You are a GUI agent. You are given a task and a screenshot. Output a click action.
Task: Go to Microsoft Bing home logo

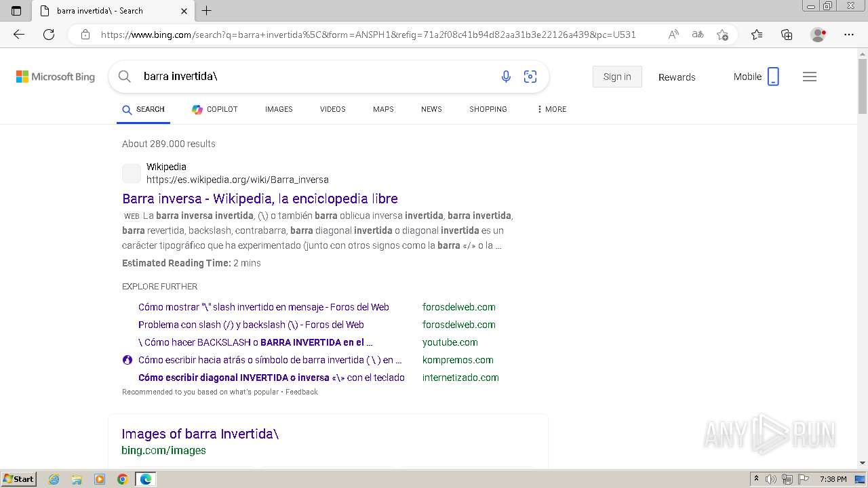[x=56, y=77]
